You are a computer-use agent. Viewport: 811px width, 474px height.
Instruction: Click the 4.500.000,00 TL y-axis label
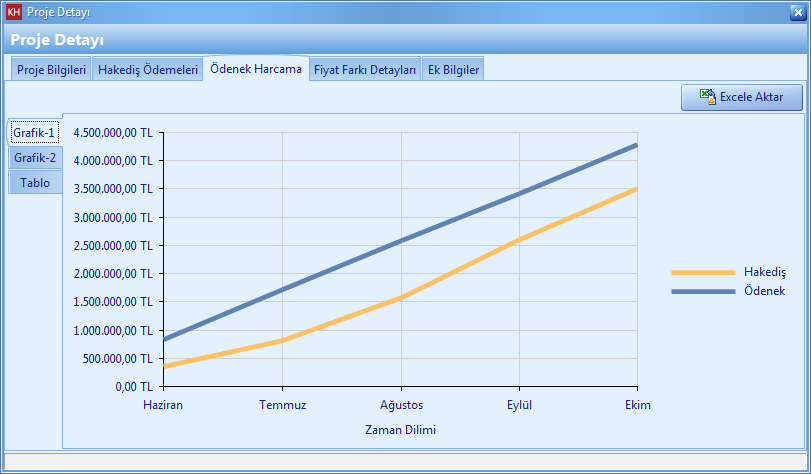click(x=113, y=132)
